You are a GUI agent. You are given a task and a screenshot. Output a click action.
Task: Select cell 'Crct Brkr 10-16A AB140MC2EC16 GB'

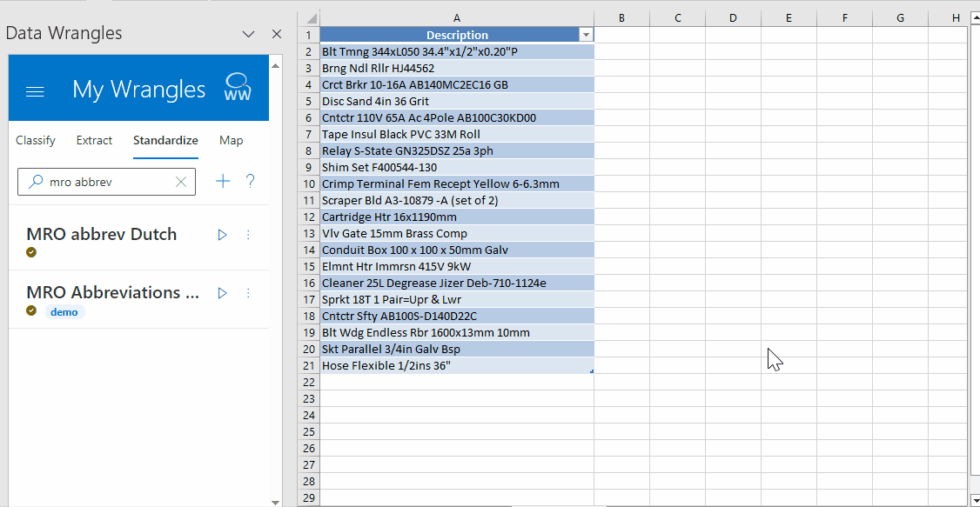coord(457,84)
